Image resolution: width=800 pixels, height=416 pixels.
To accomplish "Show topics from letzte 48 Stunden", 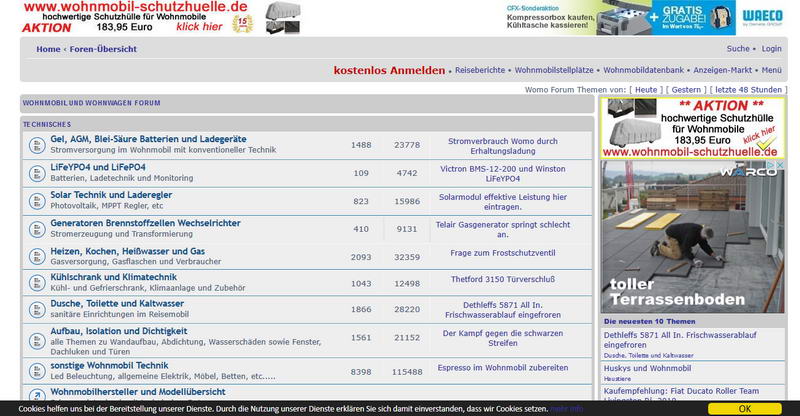I will (x=749, y=90).
